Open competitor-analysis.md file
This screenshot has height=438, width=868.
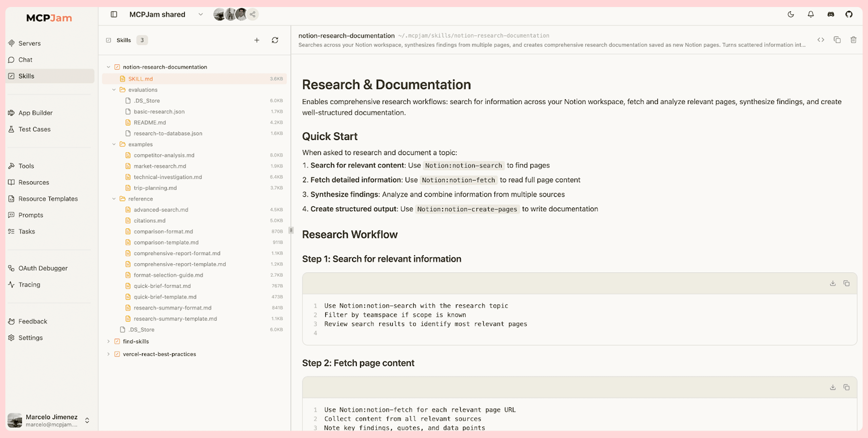point(164,155)
